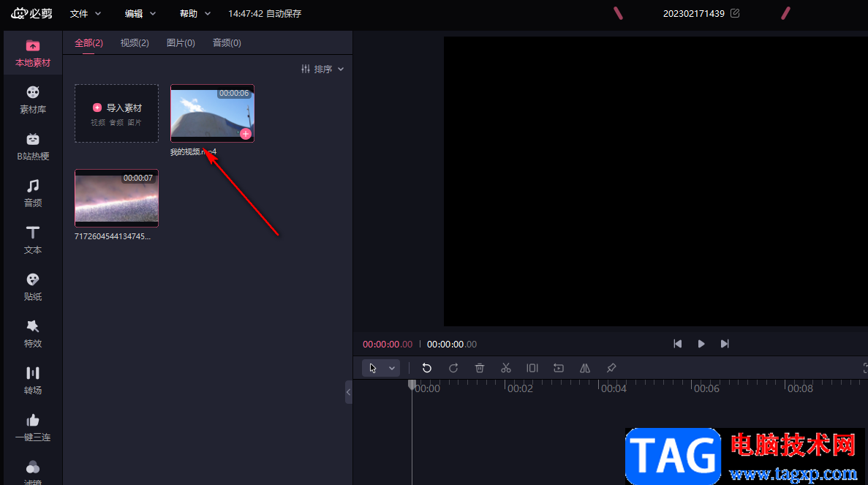Click the undo arrow in timeline toolbar

point(427,368)
